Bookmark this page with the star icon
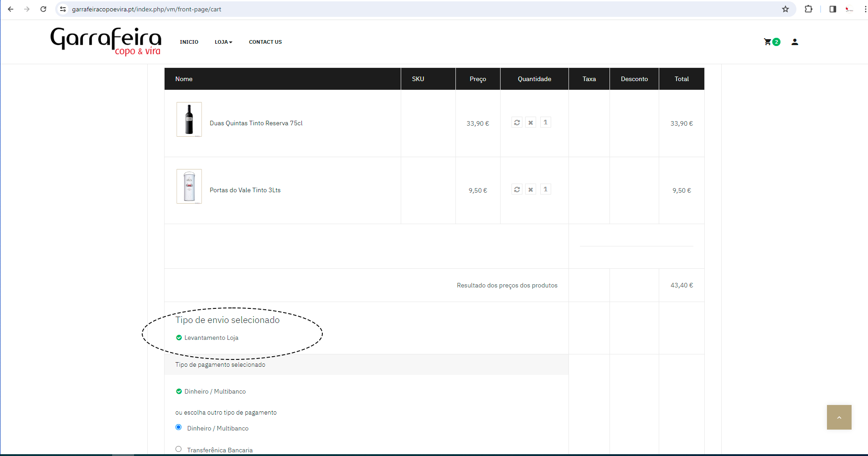This screenshot has height=456, width=868. pos(785,9)
